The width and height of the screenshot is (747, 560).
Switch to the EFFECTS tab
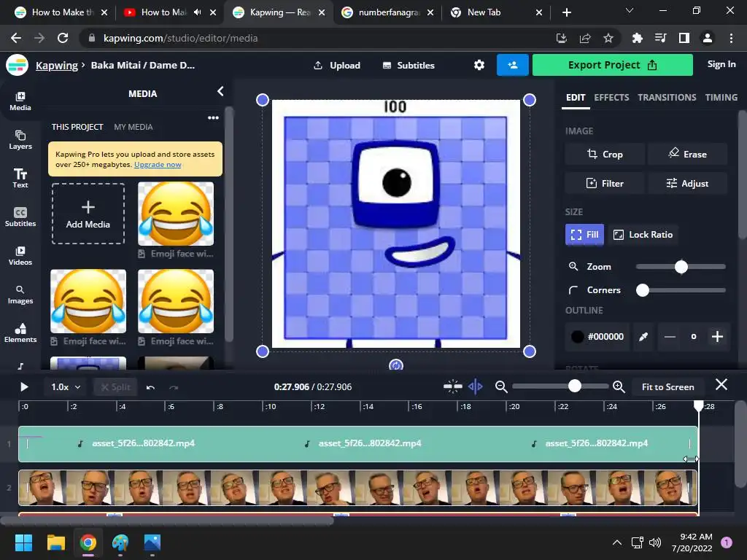(611, 98)
